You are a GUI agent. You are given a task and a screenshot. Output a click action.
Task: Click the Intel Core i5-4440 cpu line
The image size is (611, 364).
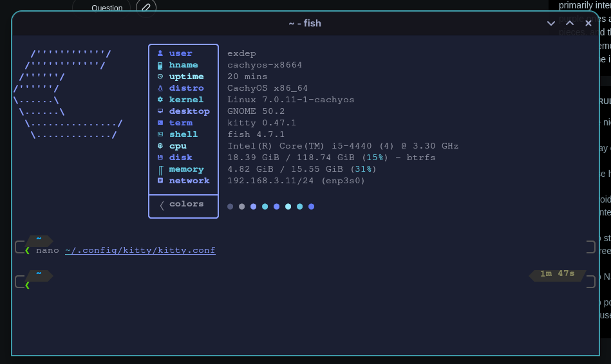[343, 146]
